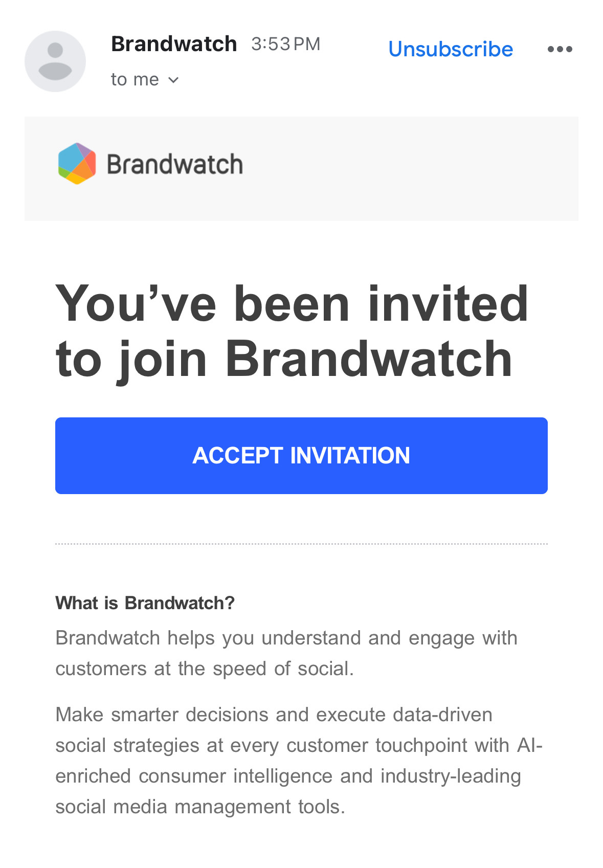Screen dimensions: 603x868
Task: Click the ACCEPT INVITATION button
Action: coord(301,456)
